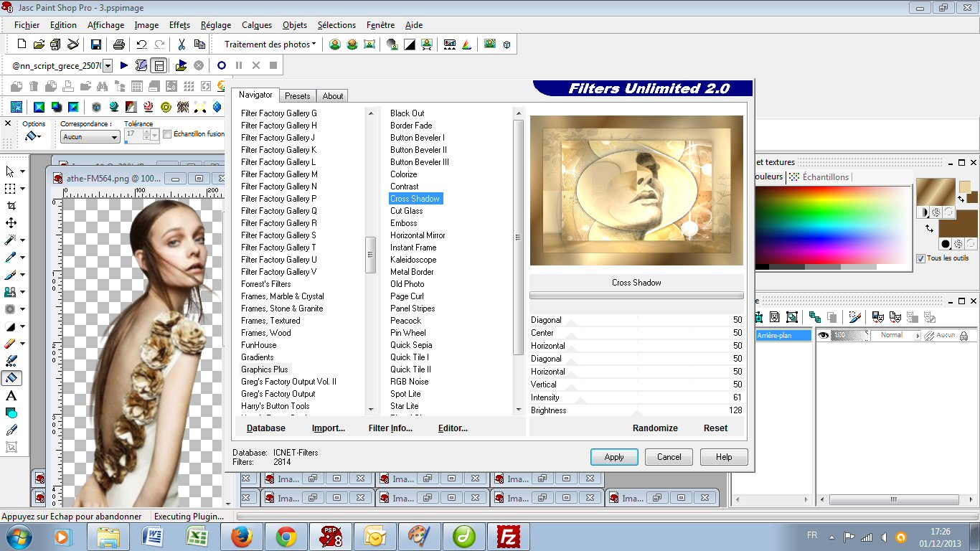Select the Text tool
Screen dimensions: 980x551
(10, 395)
